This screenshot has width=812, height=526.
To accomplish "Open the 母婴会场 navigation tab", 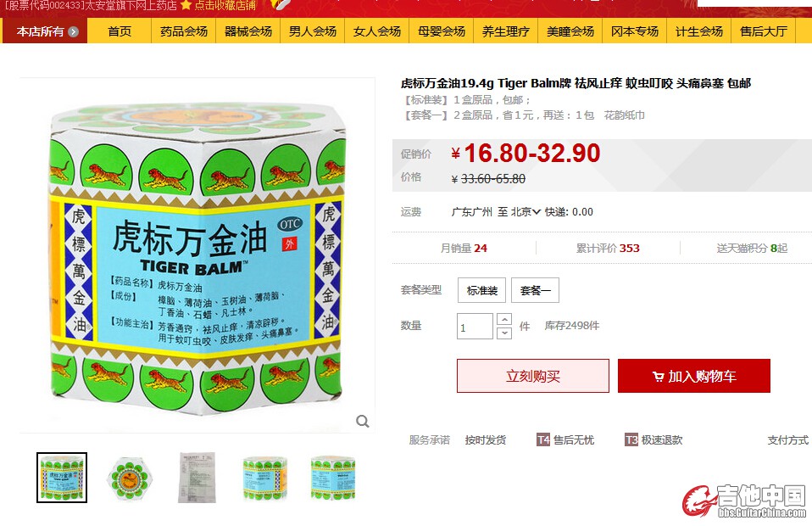I will click(x=442, y=31).
